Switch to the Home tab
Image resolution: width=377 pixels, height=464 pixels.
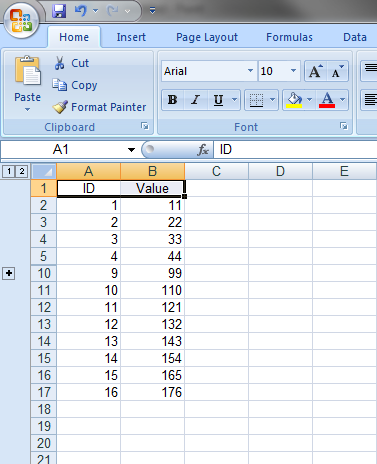point(74,37)
